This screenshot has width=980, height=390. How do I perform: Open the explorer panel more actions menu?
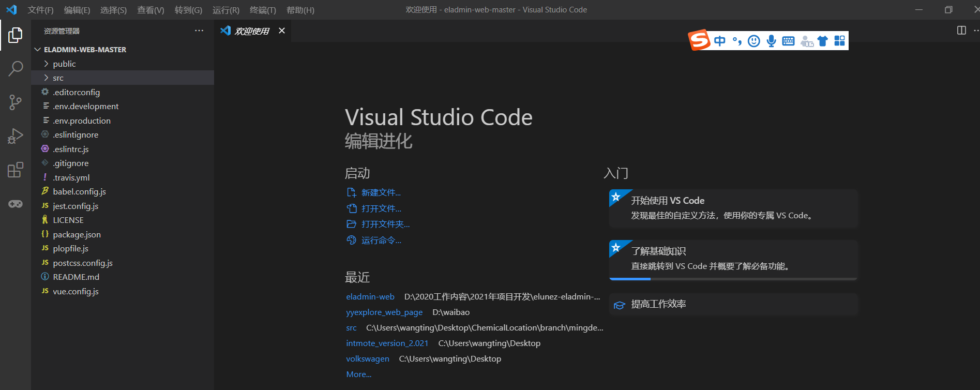pos(199,31)
